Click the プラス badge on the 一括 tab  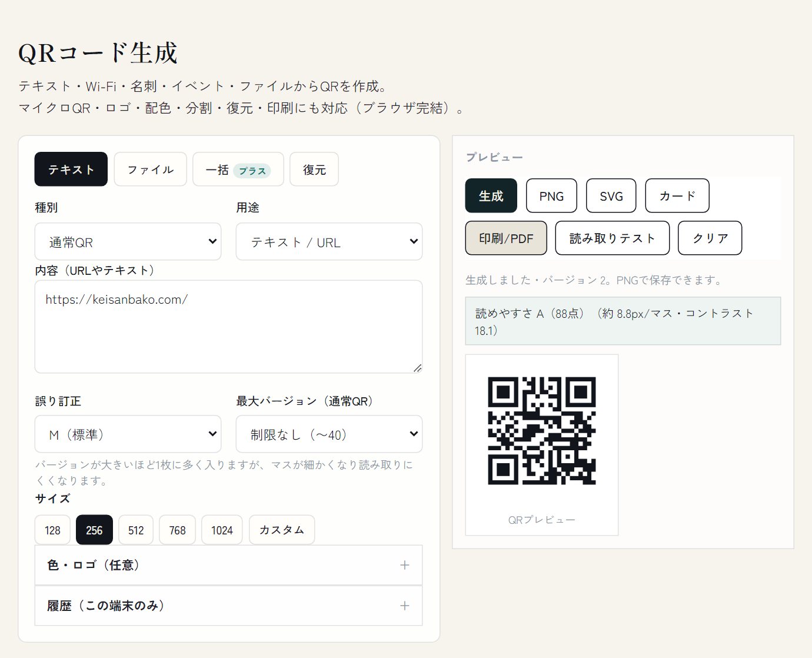coord(252,171)
